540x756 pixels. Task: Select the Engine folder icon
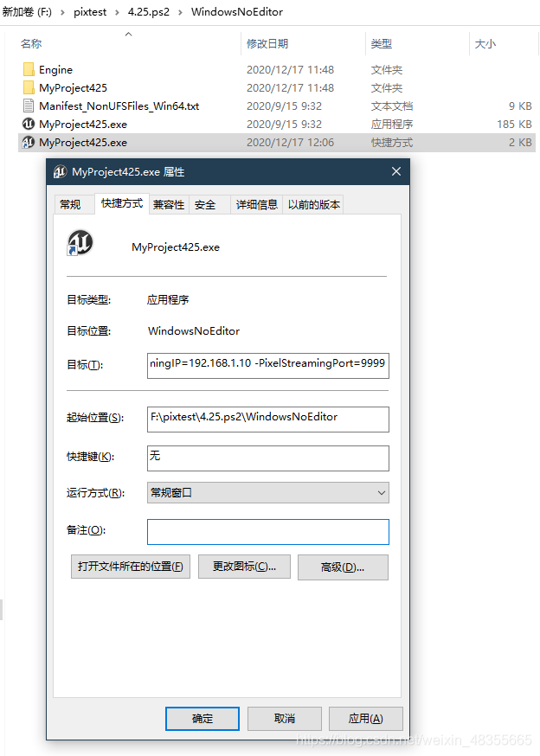(x=29, y=69)
